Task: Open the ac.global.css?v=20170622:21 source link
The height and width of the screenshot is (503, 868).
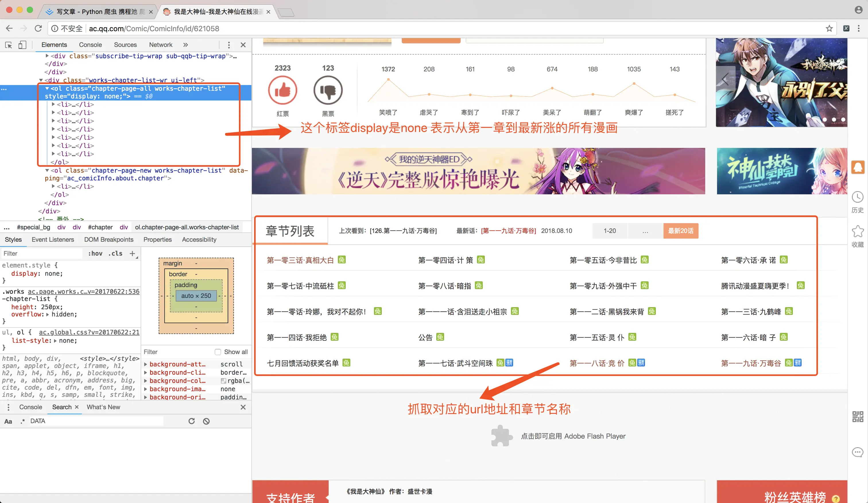Action: pyautogui.click(x=89, y=332)
